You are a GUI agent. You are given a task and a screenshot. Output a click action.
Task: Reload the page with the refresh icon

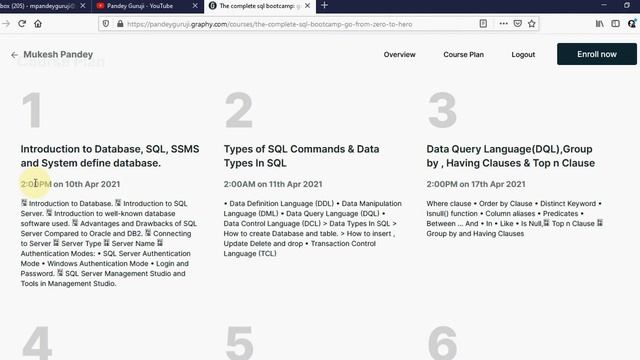22,24
